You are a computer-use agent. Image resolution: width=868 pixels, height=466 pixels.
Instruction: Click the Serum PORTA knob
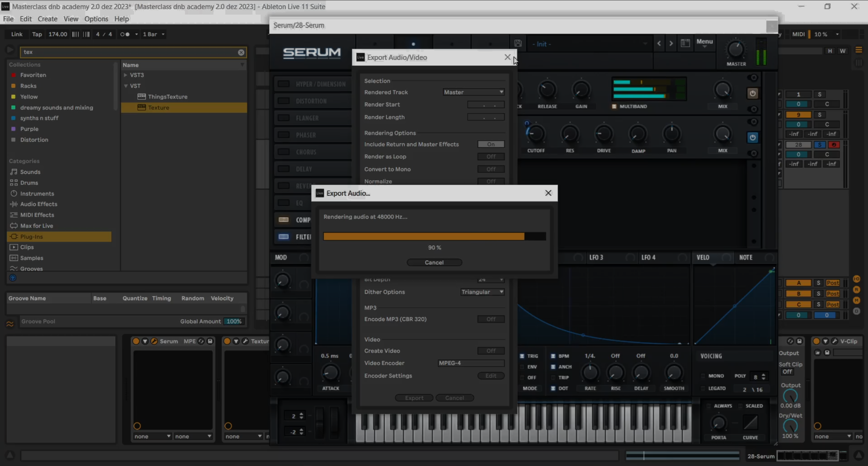point(718,423)
